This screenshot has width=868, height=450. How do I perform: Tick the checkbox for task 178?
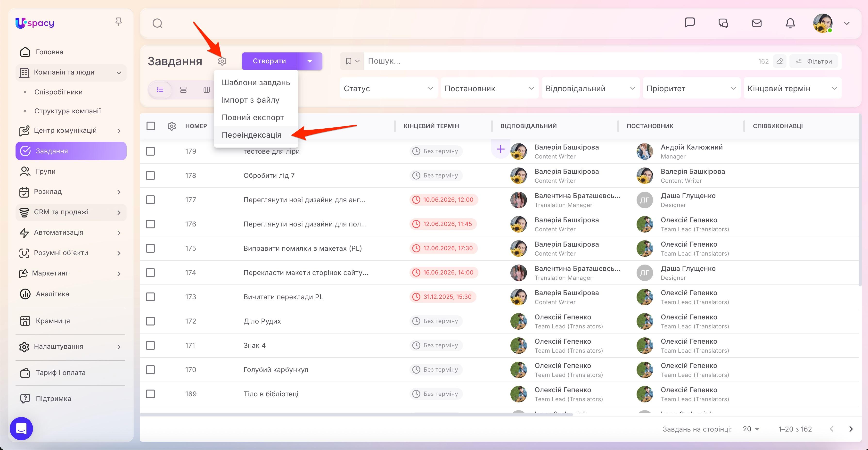point(150,176)
